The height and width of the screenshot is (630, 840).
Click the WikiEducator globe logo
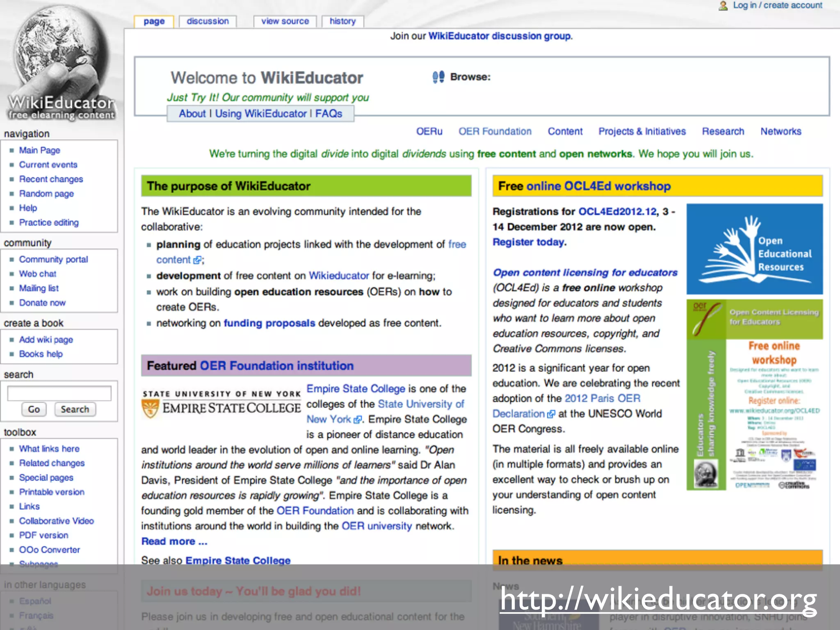(x=62, y=64)
